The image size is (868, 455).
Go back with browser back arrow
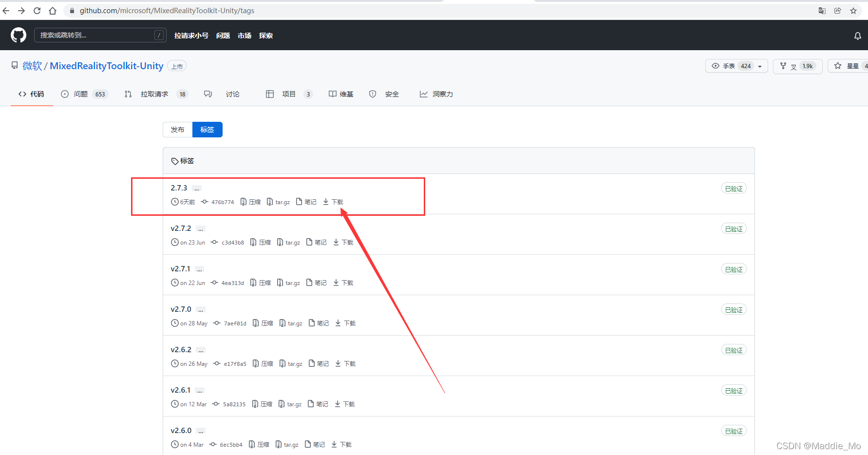point(6,11)
